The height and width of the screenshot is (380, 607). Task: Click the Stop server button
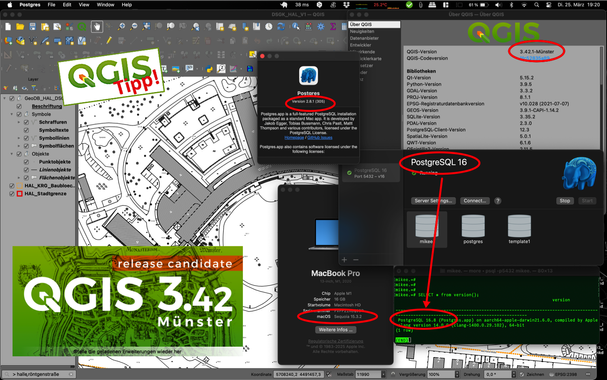click(x=564, y=201)
